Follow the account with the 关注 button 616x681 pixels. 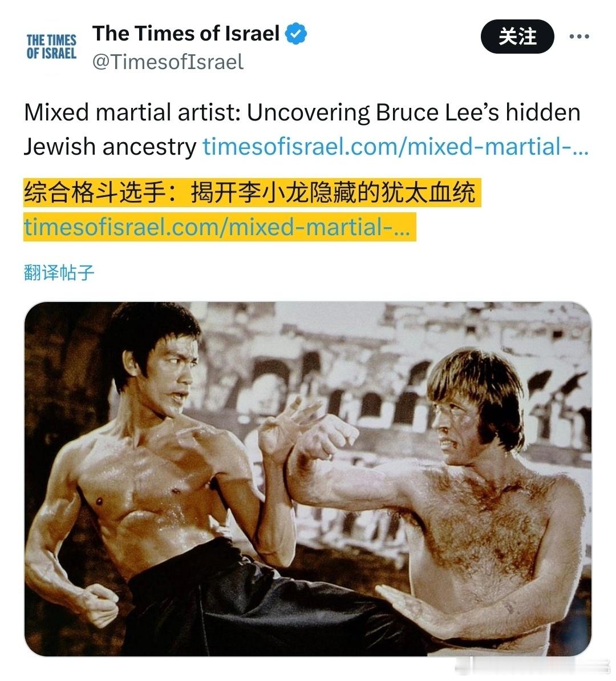[517, 37]
